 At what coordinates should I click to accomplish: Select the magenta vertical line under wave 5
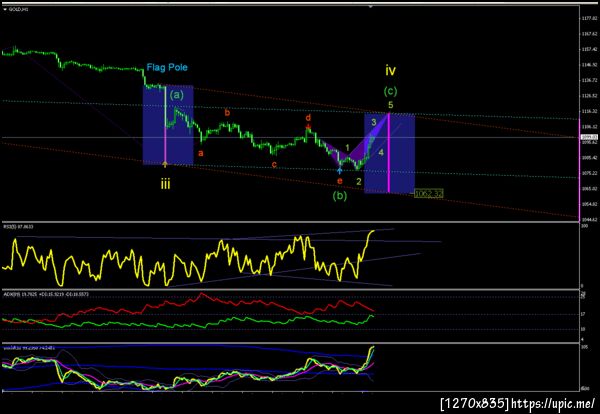(389, 152)
